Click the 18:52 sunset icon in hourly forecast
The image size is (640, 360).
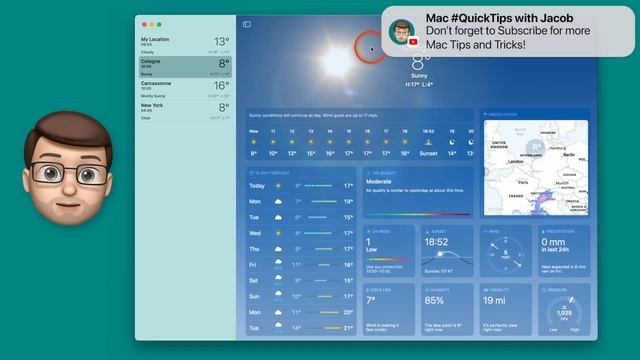click(x=428, y=142)
